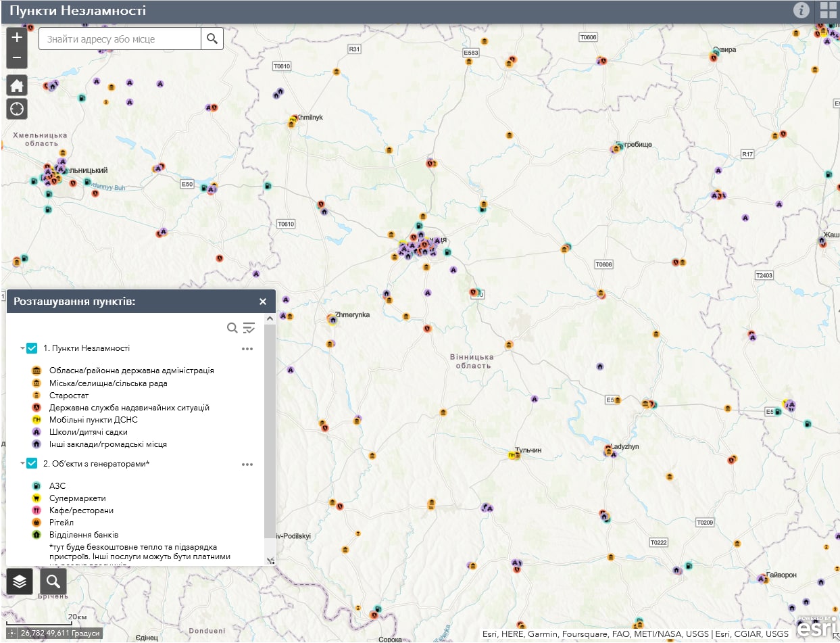Screen dimensions: 840x643
Task: Click the coordinates readout 26,782 49,611
Action: click(61, 634)
